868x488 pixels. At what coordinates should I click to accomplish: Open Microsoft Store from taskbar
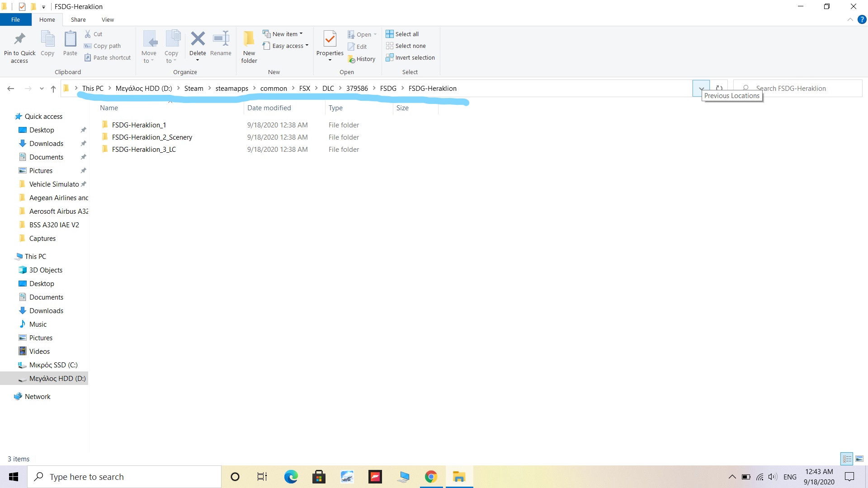[x=319, y=477]
